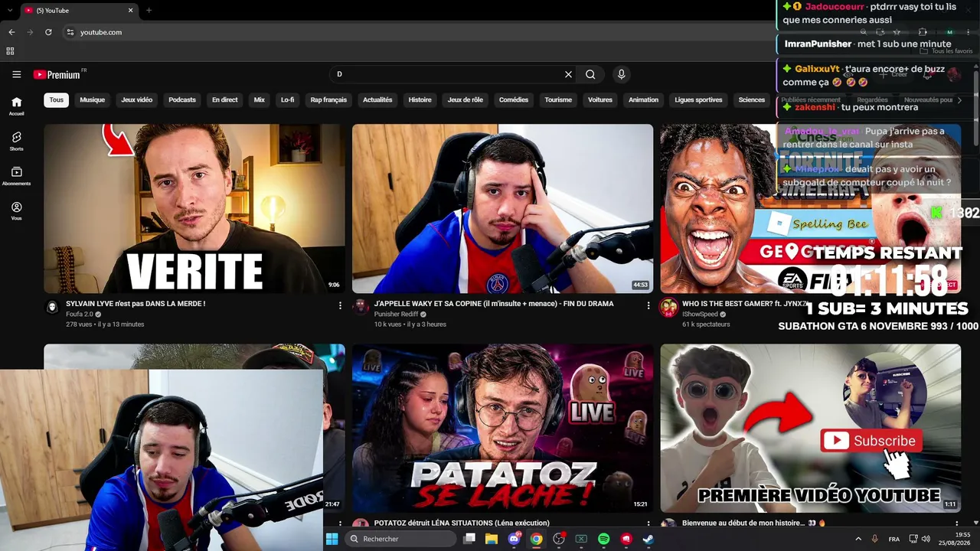The width and height of the screenshot is (980, 551).
Task: Filter by Sciences category
Action: [751, 99]
